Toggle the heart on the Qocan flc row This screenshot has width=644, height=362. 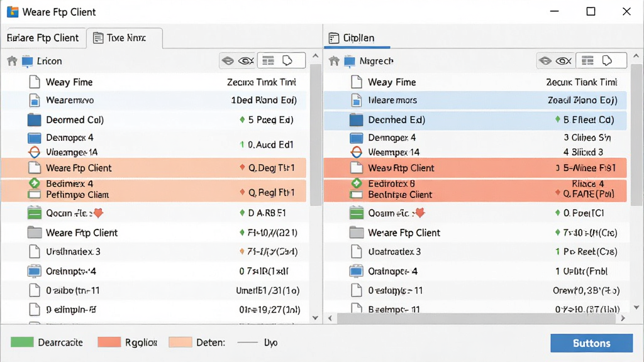point(98,213)
